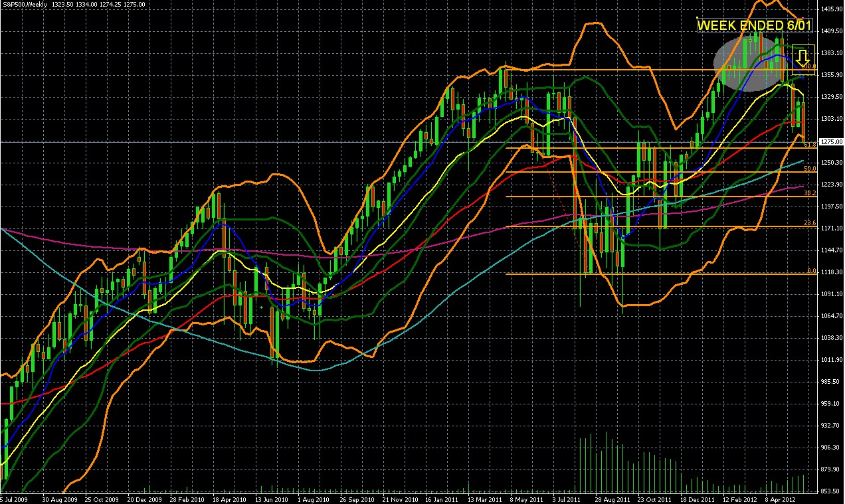The height and width of the screenshot is (504, 845).
Task: Click the 18 Apr 2010 date label
Action: pos(229,499)
